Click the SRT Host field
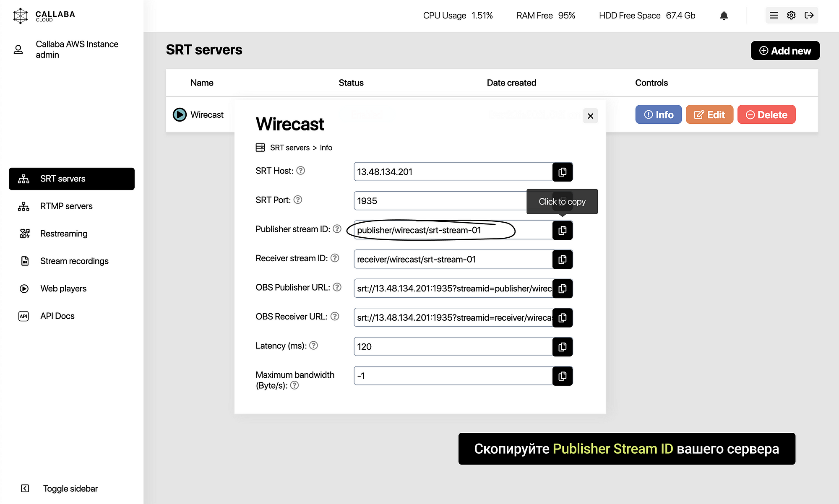839x504 pixels. click(453, 172)
